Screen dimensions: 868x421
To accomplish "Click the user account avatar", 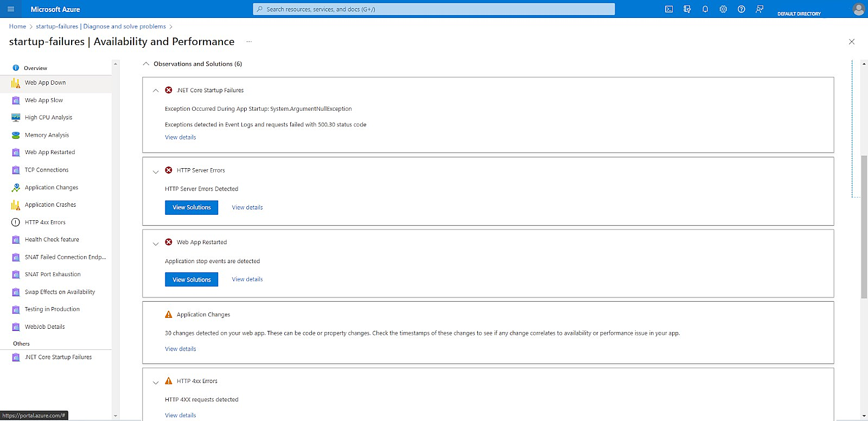I will pyautogui.click(x=858, y=9).
